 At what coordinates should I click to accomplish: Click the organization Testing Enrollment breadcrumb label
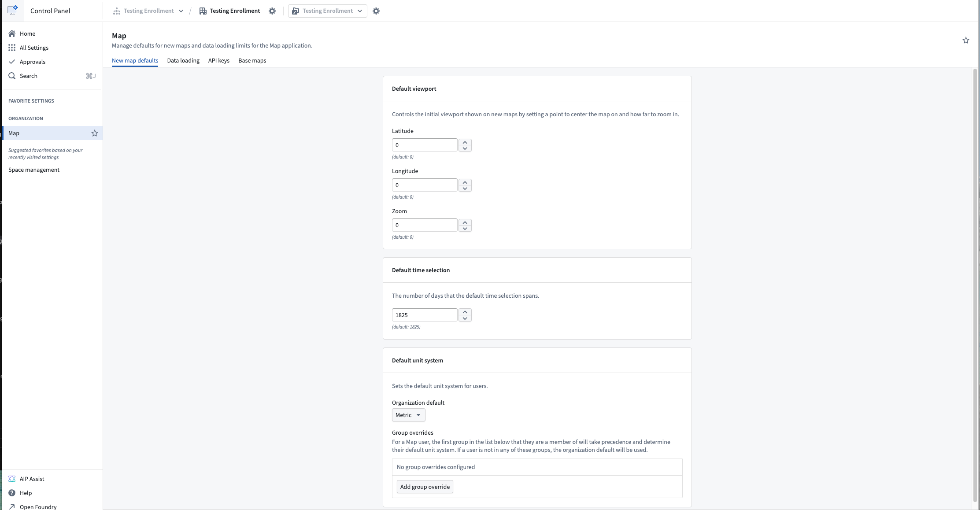pos(235,11)
